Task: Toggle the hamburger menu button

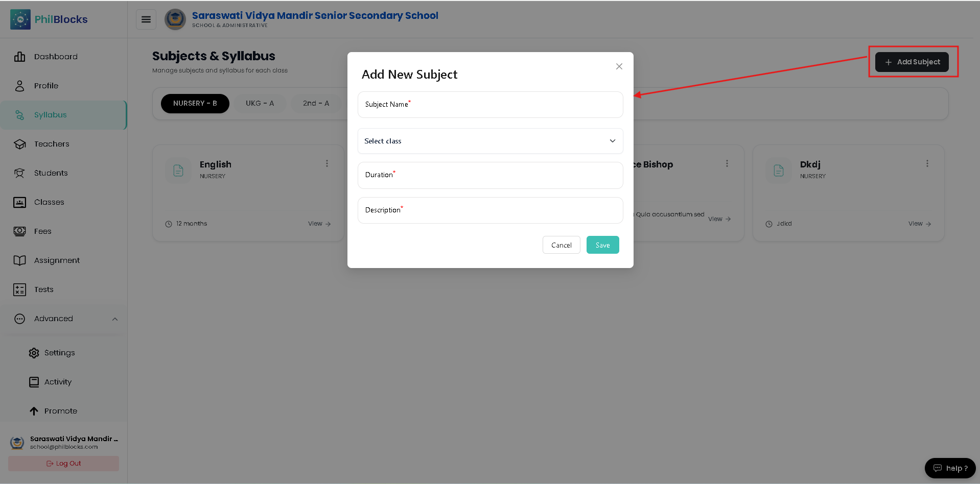Action: coord(146,19)
